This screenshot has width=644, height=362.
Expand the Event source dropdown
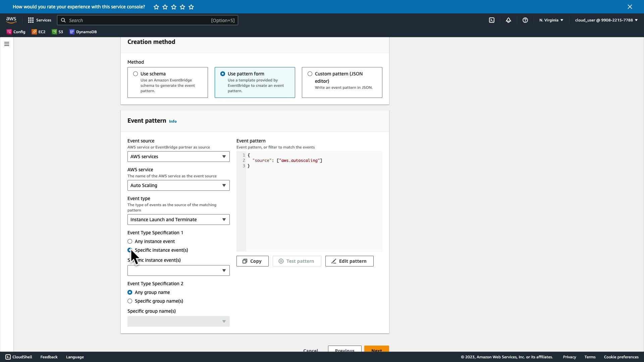coord(178,157)
